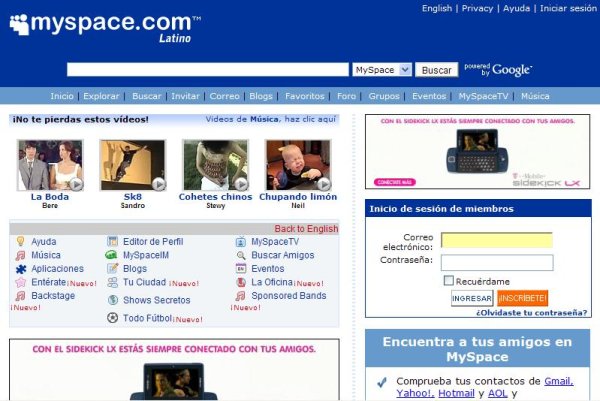Viewport: 600px width, 401px height.
Task: Click the Ayuda link at top right
Action: [516, 8]
